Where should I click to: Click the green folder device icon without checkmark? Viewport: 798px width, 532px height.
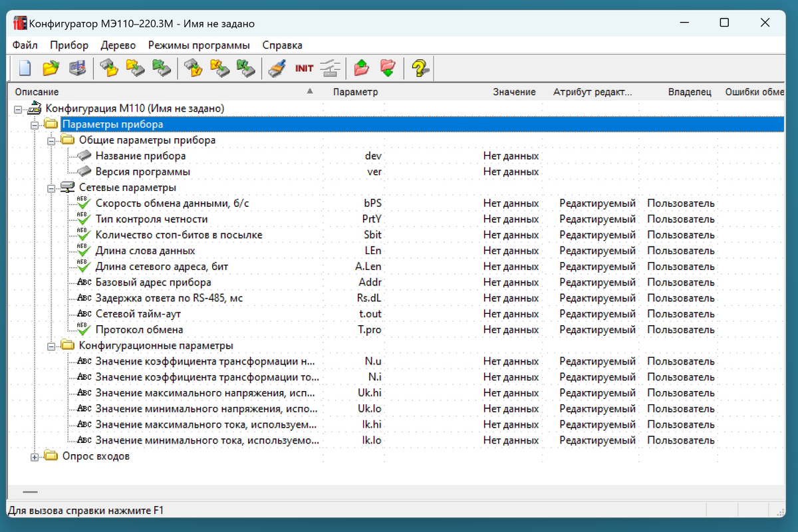click(x=162, y=68)
